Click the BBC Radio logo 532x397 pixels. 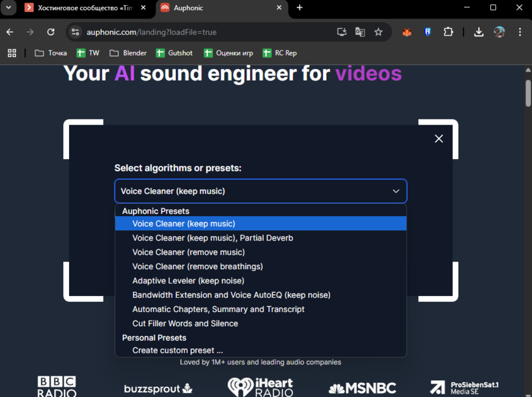tap(57, 386)
